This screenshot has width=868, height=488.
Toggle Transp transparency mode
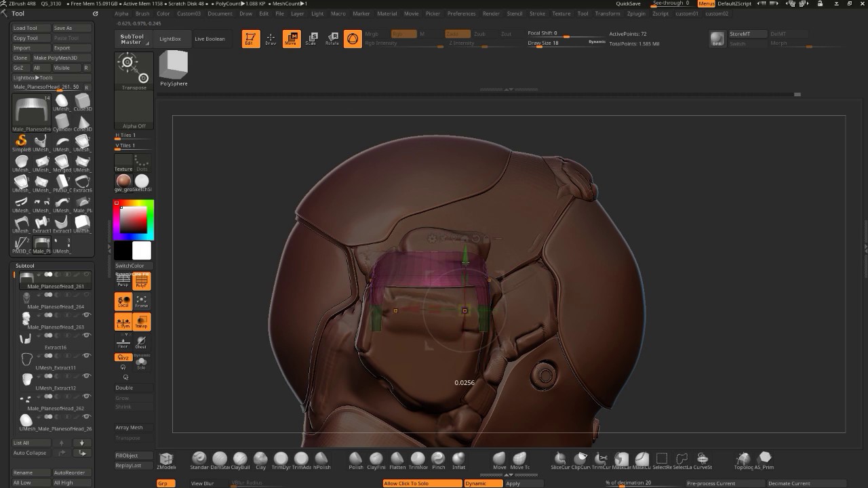click(142, 323)
